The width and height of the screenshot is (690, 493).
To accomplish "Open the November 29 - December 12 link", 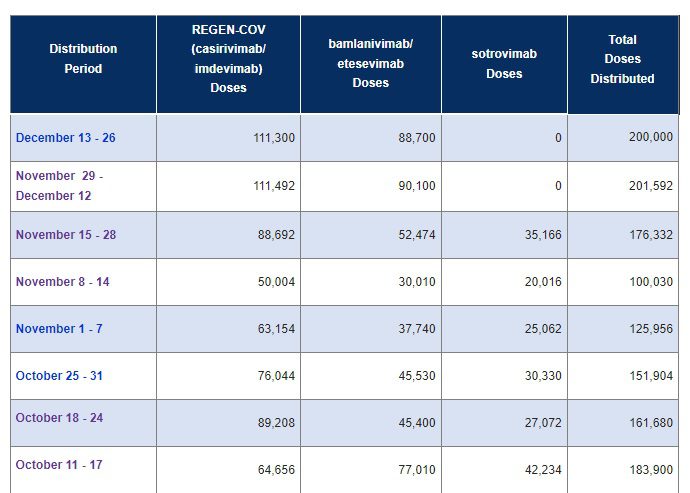I will [x=59, y=186].
